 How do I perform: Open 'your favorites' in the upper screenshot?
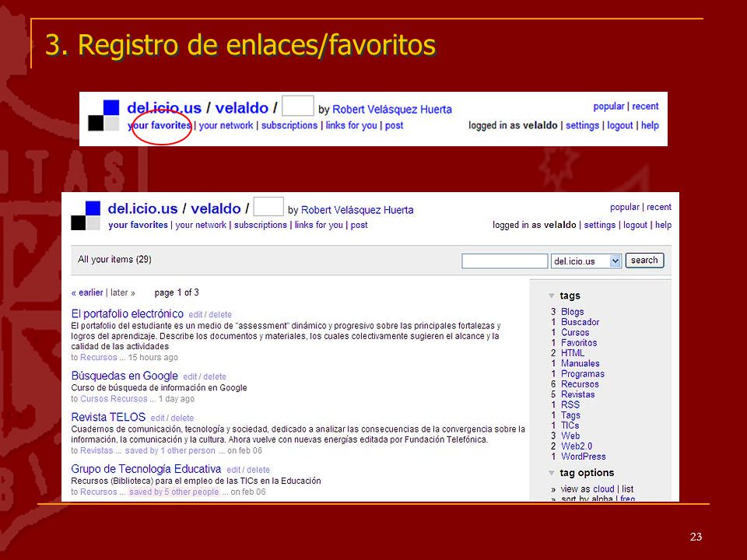point(159,125)
